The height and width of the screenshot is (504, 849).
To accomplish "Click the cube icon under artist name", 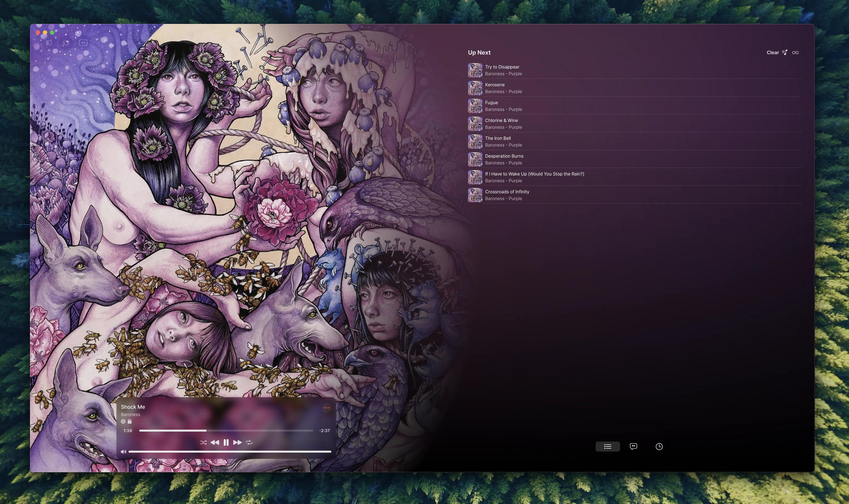I will pos(123,422).
